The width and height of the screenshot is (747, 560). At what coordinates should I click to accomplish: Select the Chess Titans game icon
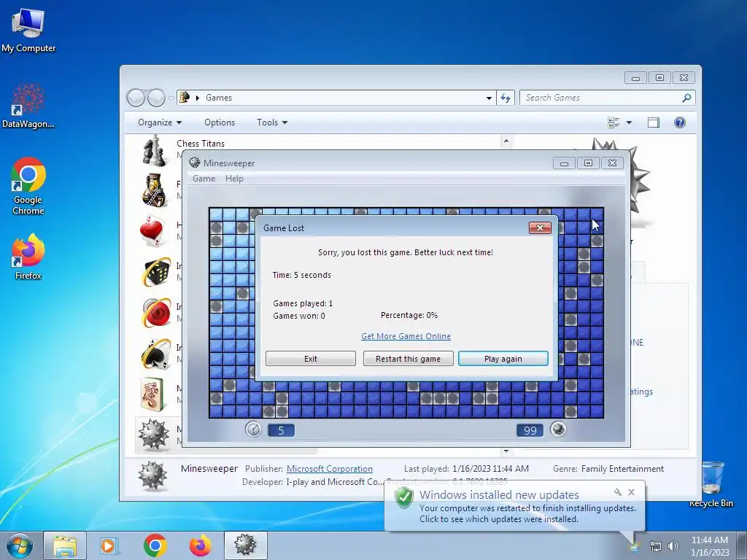[155, 150]
